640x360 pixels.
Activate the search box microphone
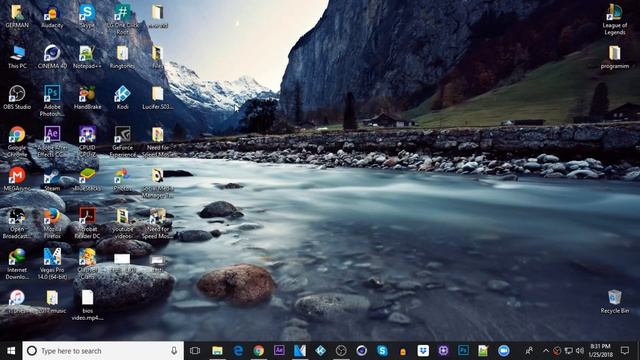click(174, 351)
